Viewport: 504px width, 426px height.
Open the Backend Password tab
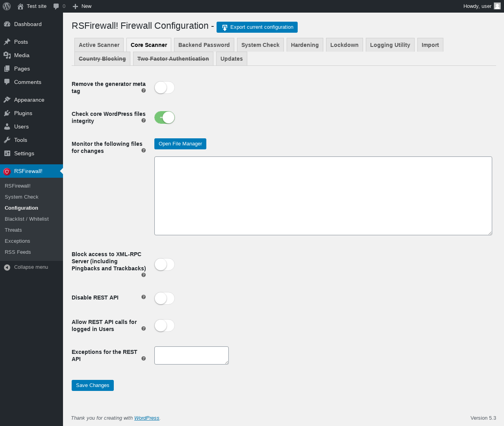[204, 45]
